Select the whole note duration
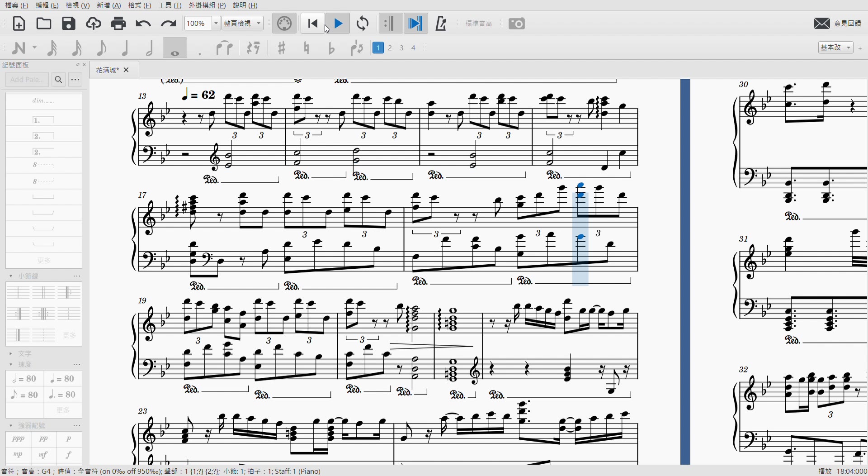This screenshot has width=868, height=476. click(x=175, y=48)
